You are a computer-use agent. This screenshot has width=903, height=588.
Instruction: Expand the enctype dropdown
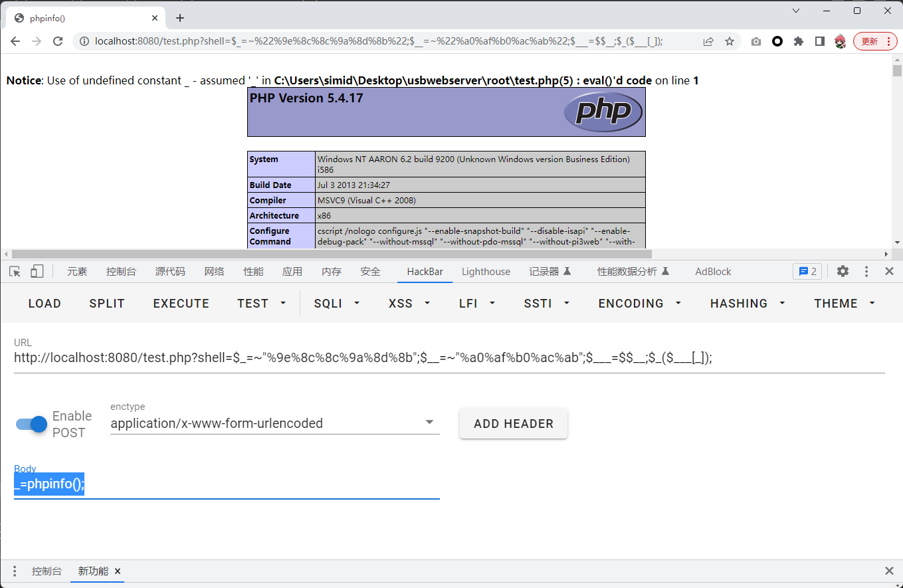[429, 423]
